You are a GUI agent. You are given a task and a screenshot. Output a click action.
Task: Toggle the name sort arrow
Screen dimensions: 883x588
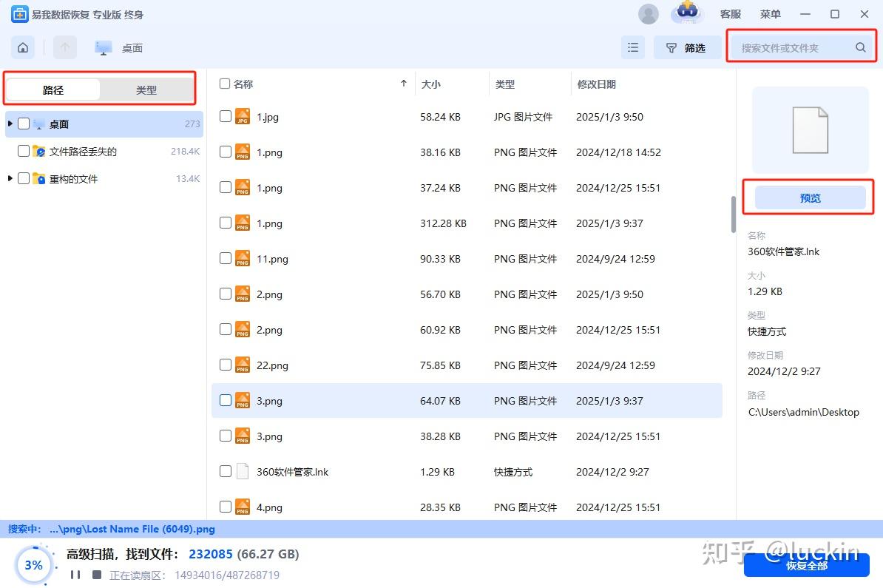404,84
